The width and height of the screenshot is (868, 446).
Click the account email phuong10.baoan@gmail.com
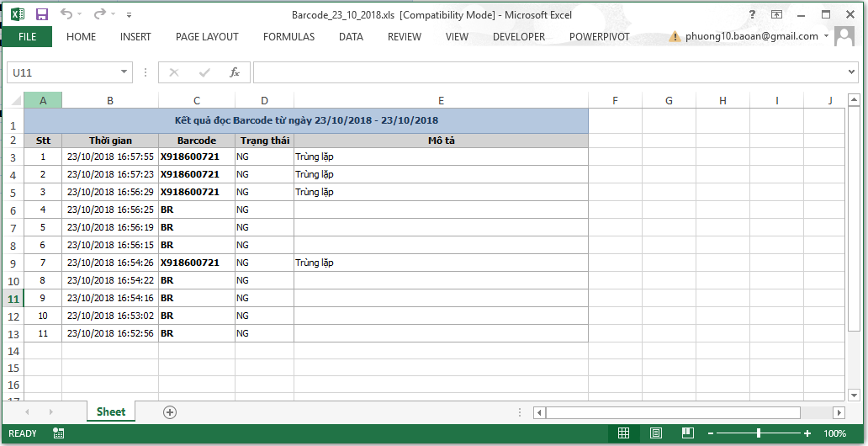[x=751, y=37]
